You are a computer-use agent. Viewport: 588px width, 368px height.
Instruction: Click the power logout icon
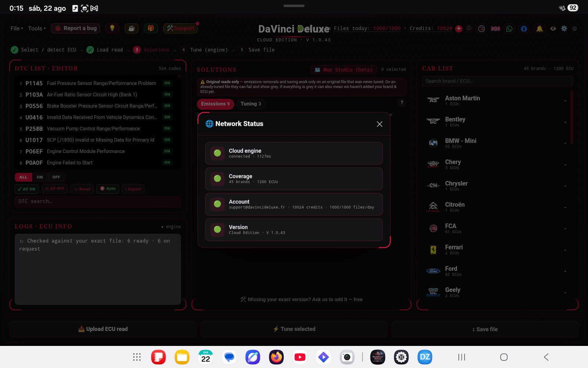[x=574, y=28]
